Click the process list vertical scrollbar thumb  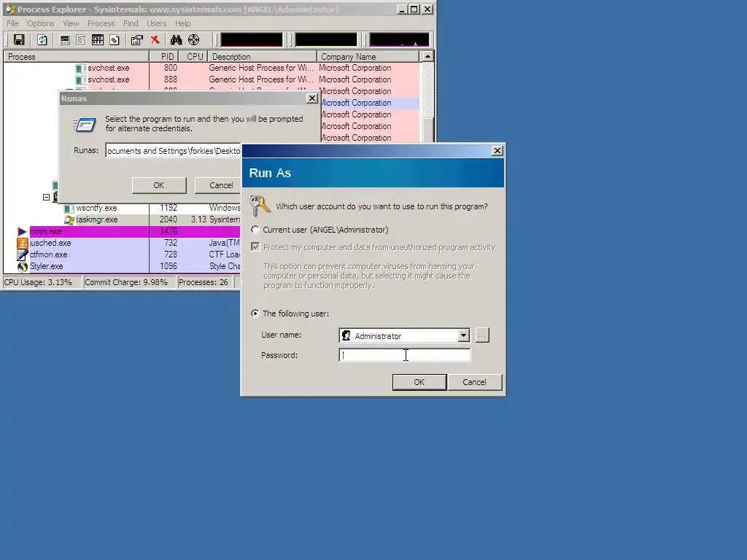(x=427, y=130)
